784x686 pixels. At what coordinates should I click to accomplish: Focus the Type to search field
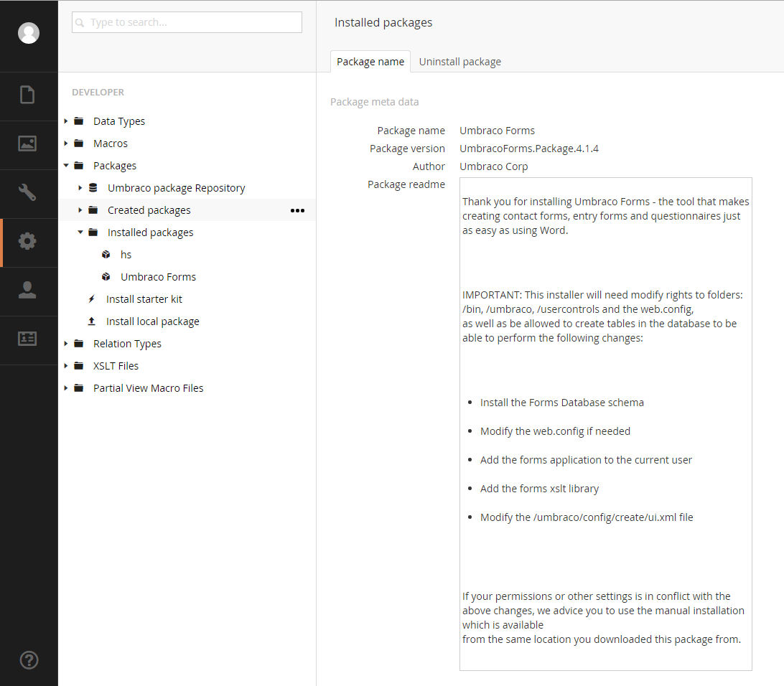click(187, 22)
